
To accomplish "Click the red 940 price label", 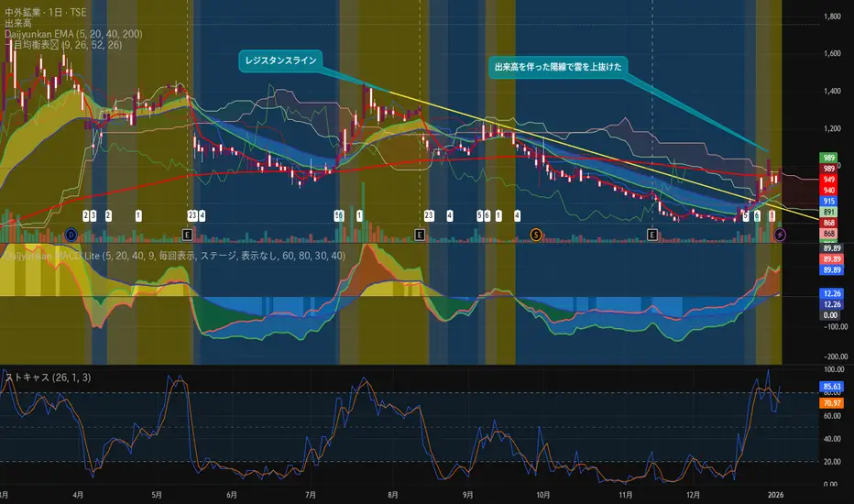I will pyautogui.click(x=829, y=191).
